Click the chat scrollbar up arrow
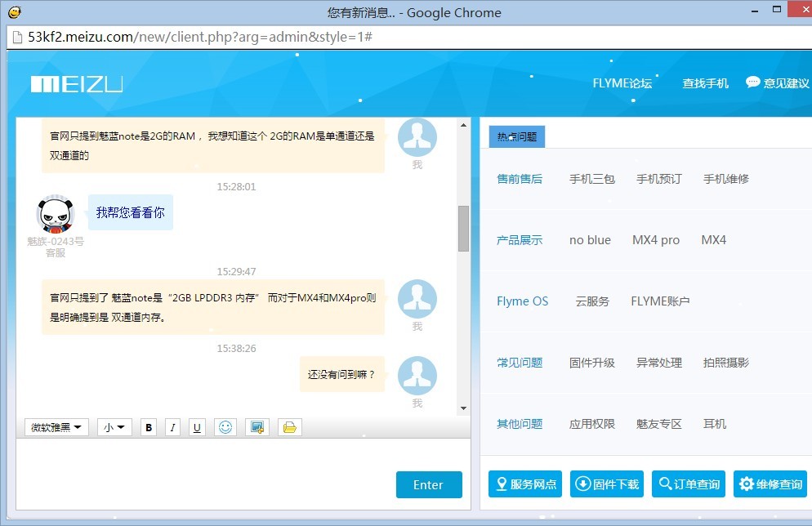Screen dimensions: 812x526 tap(463, 125)
